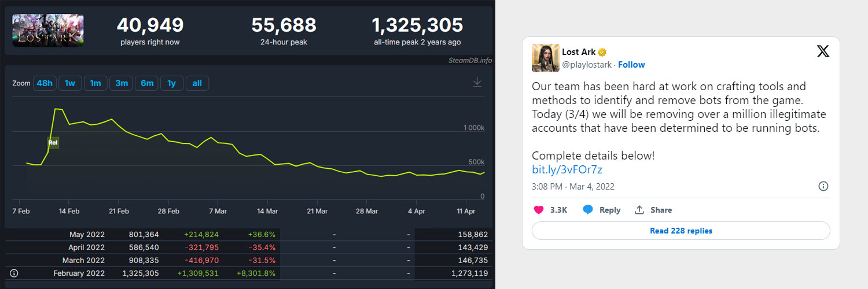Set chart zoom to all
This screenshot has width=868, height=289.
coord(197,83)
